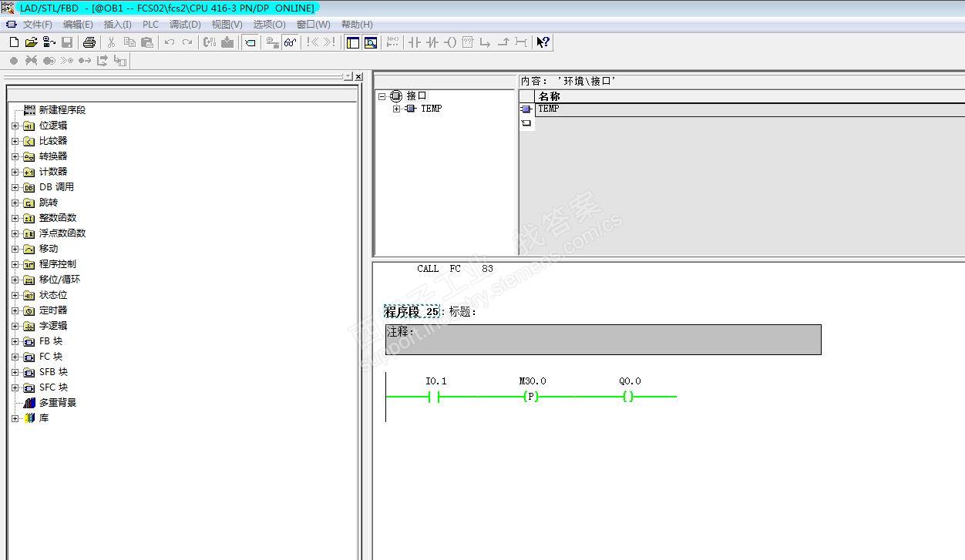Click the Undo arrow icon
965x560 pixels.
(x=169, y=42)
